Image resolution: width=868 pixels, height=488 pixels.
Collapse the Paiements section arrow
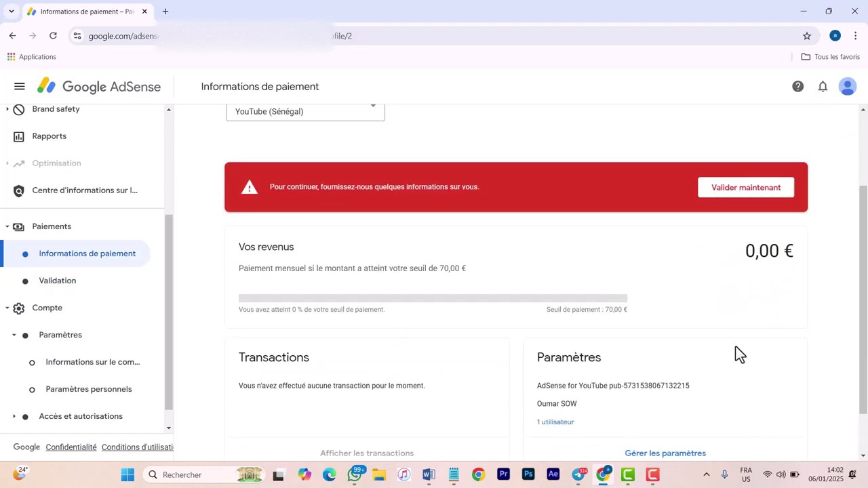(7, 226)
